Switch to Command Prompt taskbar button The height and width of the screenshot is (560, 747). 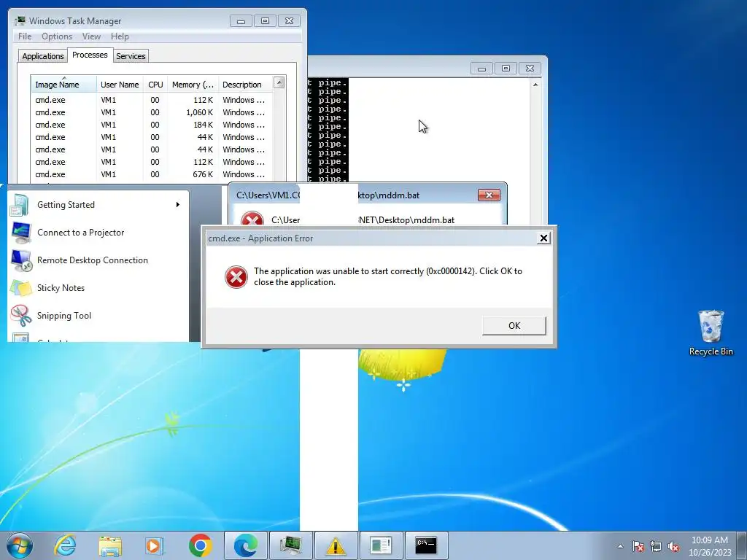click(x=425, y=545)
